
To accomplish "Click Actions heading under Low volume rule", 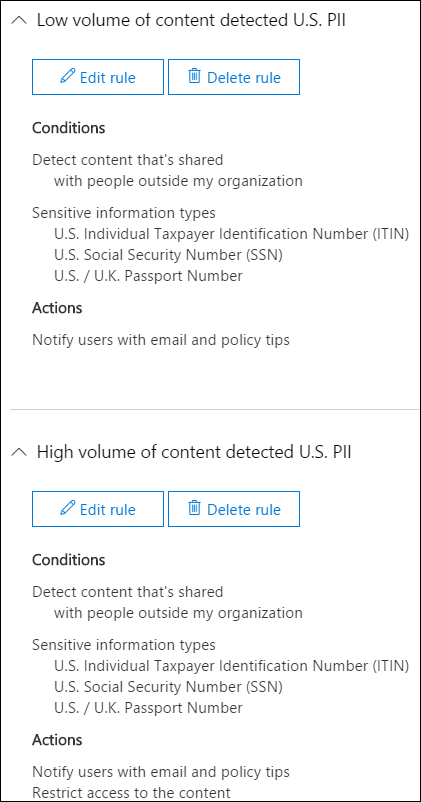I will (x=57, y=308).
